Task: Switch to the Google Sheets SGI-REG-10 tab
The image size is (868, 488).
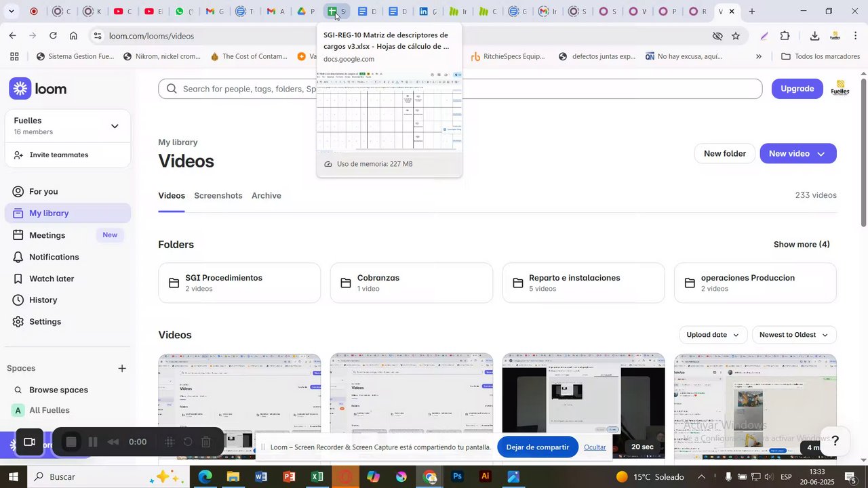Action: (x=337, y=12)
